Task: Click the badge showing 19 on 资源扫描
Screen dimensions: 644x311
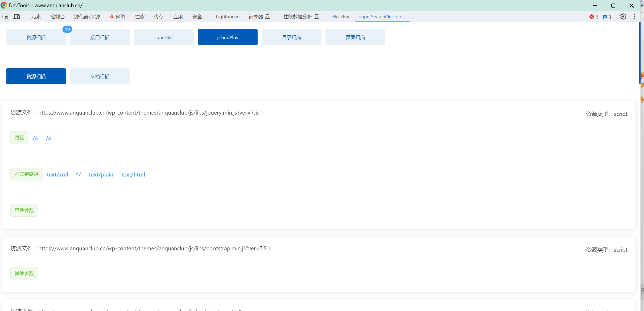Action: pyautogui.click(x=67, y=30)
